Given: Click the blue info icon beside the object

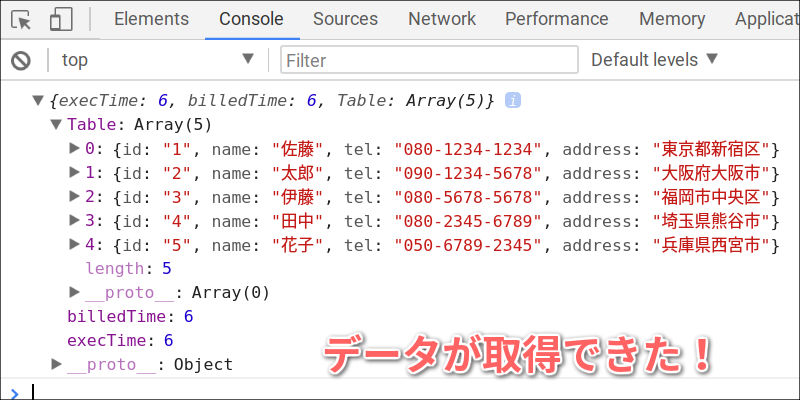Looking at the screenshot, I should (x=513, y=101).
